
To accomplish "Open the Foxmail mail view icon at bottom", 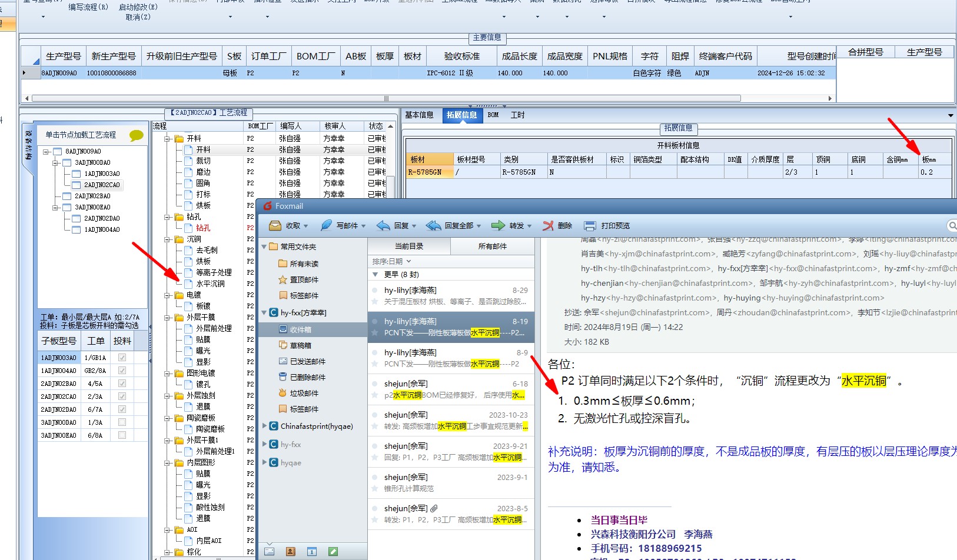I will pyautogui.click(x=269, y=551).
